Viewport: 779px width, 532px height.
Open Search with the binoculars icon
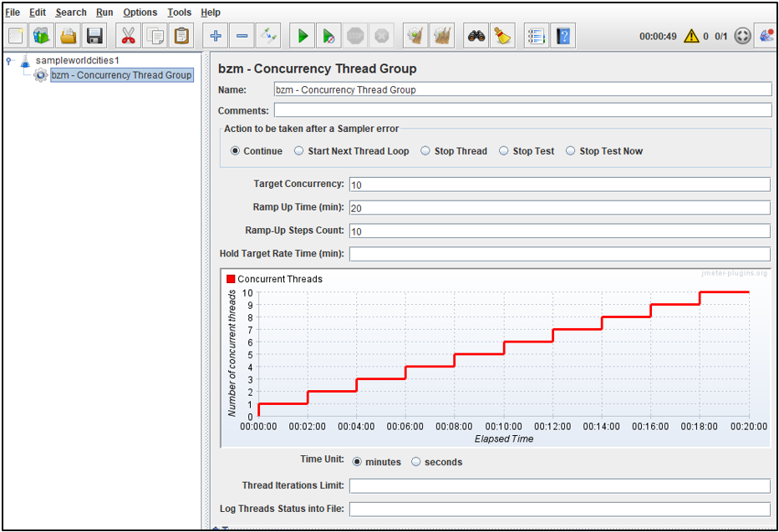click(476, 36)
